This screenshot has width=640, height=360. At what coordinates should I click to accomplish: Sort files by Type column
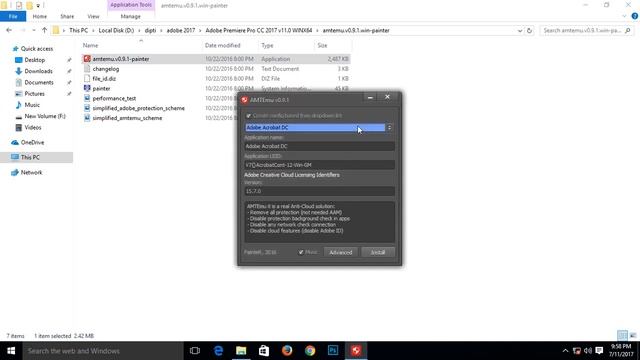click(x=267, y=45)
